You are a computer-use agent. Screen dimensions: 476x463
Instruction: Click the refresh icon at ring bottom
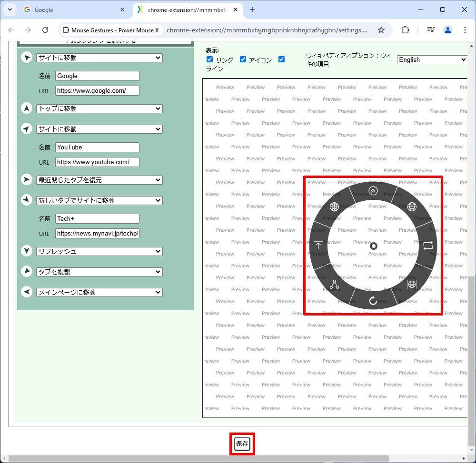[x=373, y=300]
